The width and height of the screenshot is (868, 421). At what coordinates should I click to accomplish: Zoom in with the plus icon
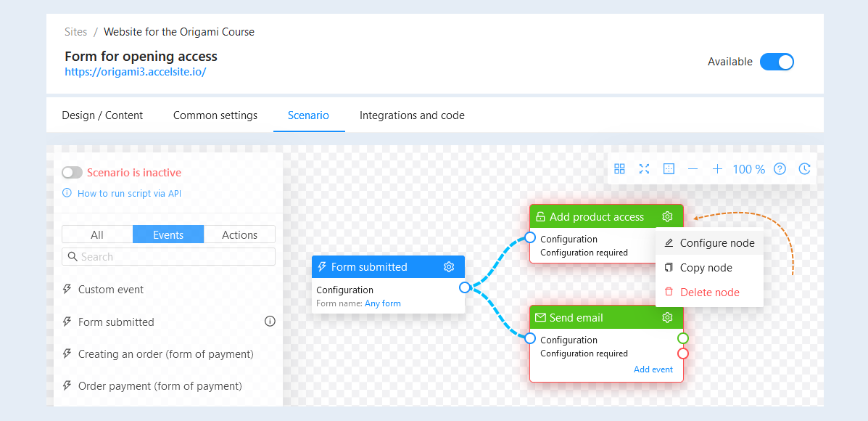(x=717, y=169)
